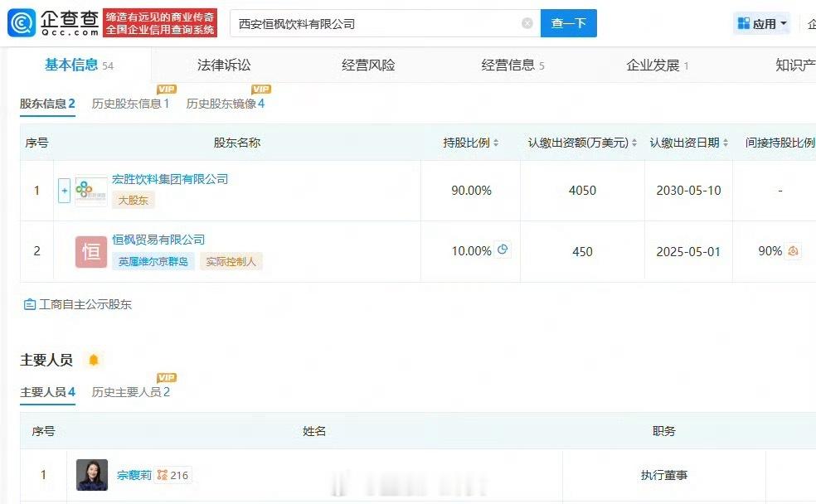816x504 pixels.
Task: Switch to 经营风险 tab
Action: click(368, 65)
